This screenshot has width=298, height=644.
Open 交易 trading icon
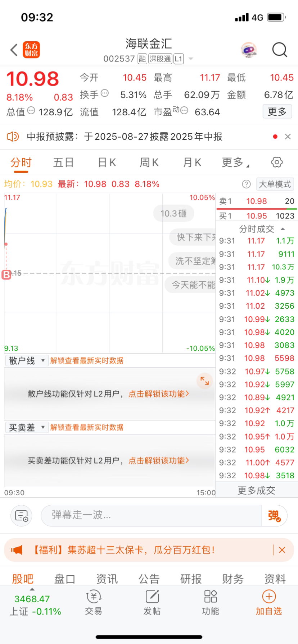coord(94,603)
